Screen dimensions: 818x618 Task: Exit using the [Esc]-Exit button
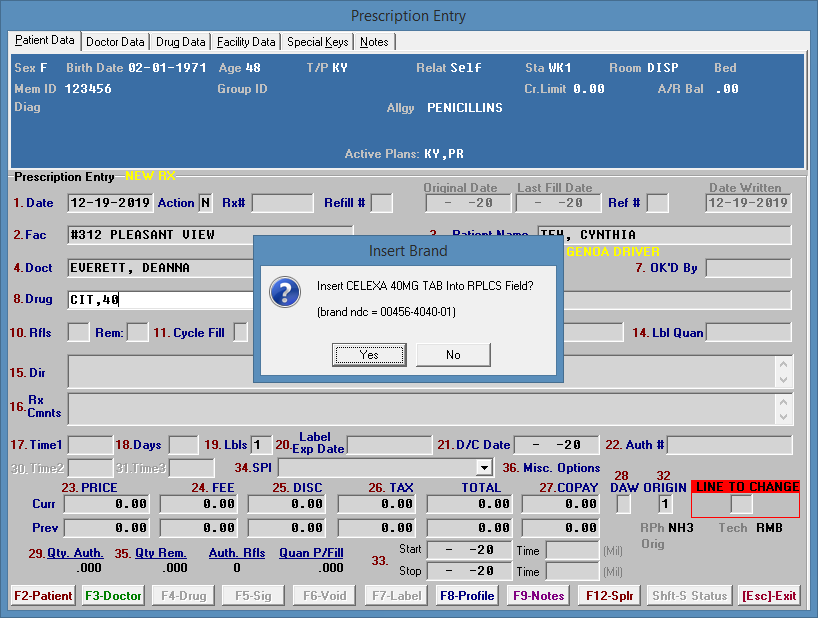[769, 596]
